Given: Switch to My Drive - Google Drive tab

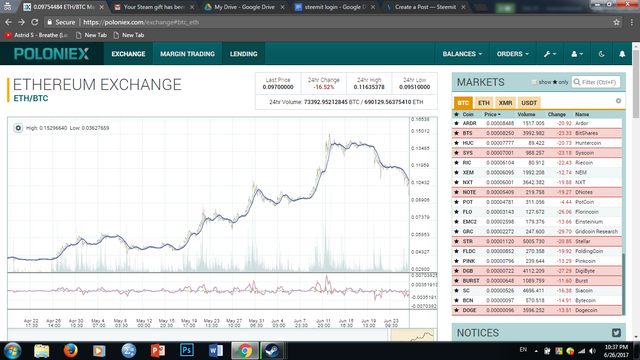Looking at the screenshot, I should (244, 7).
